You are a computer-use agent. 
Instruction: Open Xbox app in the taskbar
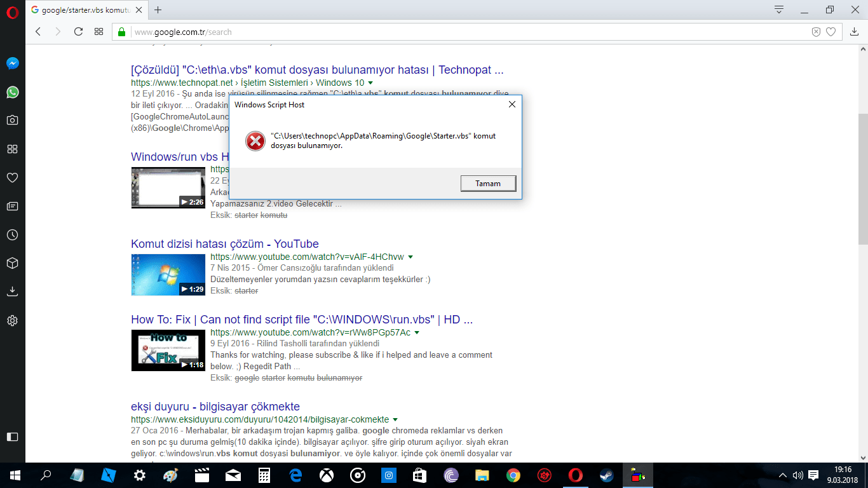pyautogui.click(x=327, y=475)
